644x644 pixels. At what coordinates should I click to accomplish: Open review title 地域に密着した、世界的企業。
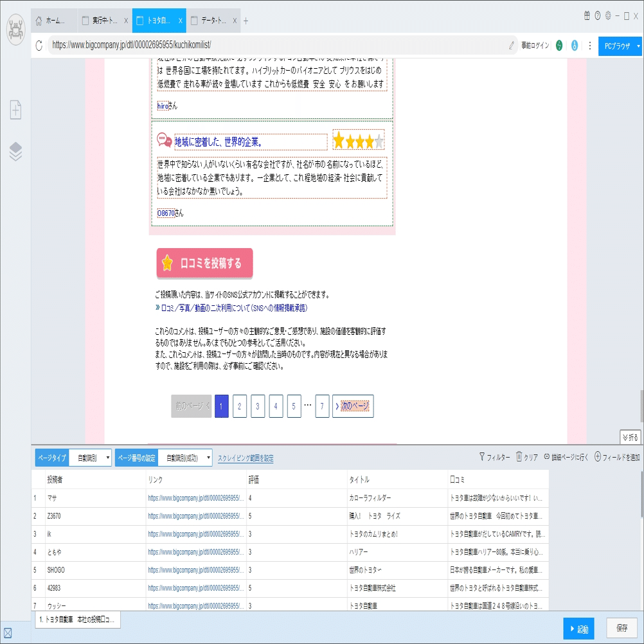(219, 142)
